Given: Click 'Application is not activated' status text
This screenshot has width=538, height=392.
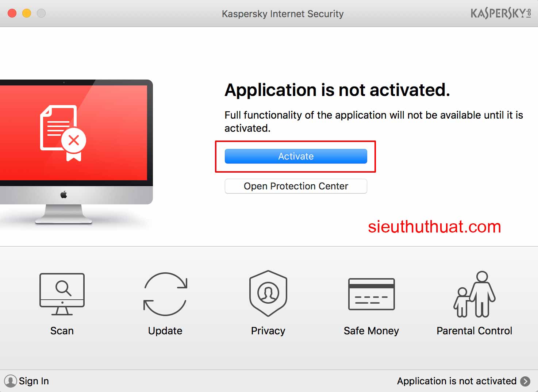Looking at the screenshot, I should click(x=457, y=381).
